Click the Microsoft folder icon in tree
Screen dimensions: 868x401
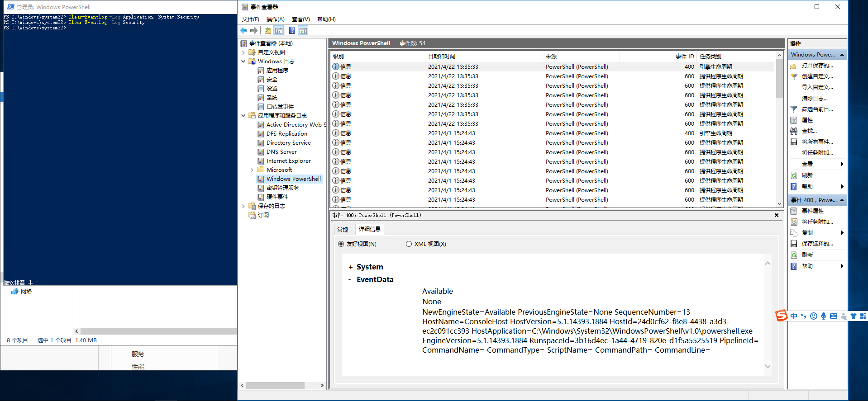(261, 170)
